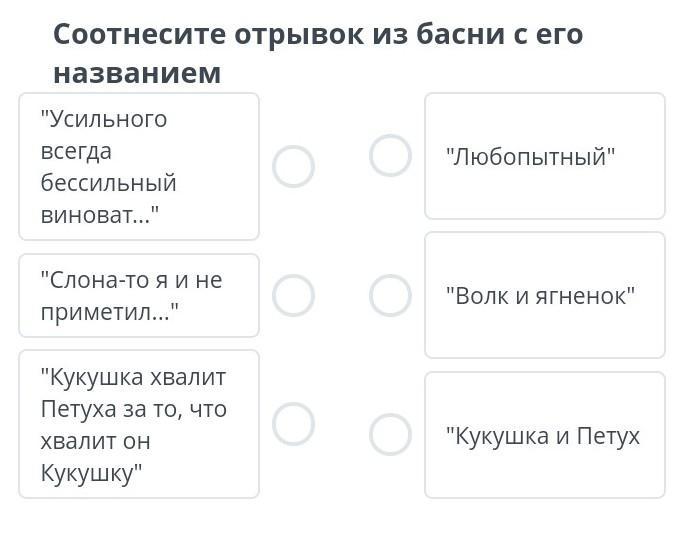Viewport: 673px width, 541px height.
Task: Click the word "названием" in the question title
Action: [x=137, y=73]
